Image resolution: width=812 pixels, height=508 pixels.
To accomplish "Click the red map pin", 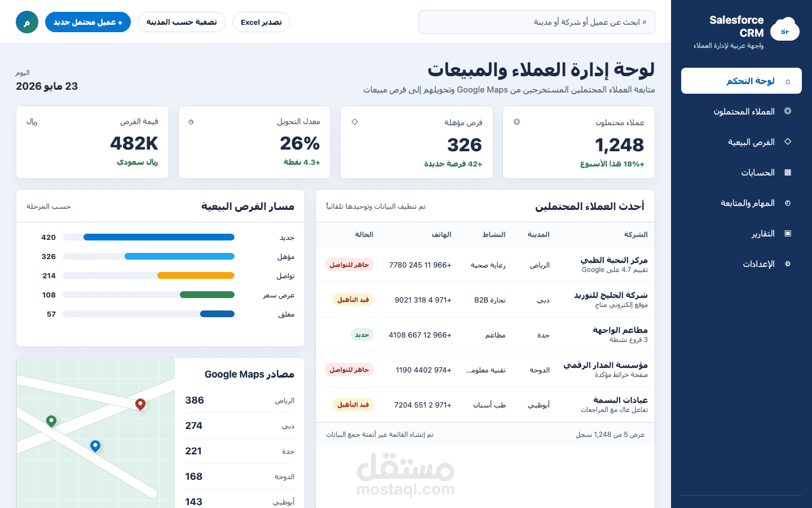I will [x=140, y=404].
